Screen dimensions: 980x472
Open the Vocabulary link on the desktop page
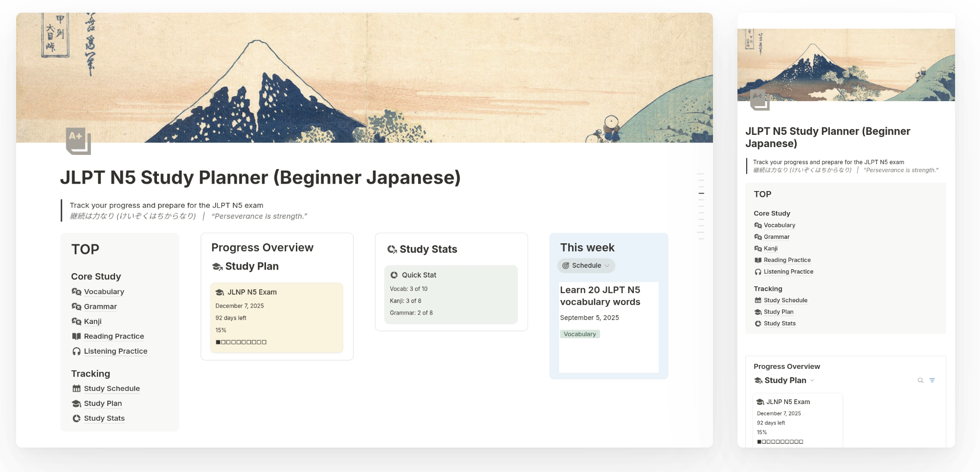coord(104,292)
